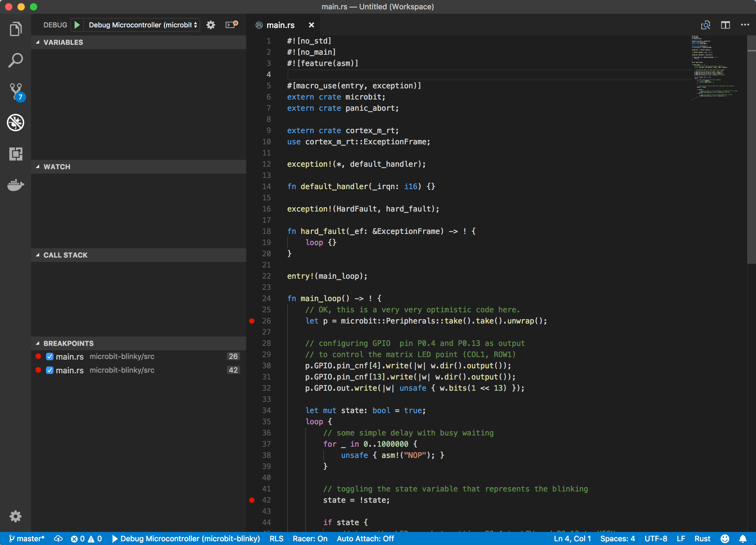Viewport: 756px width, 545px height.
Task: Click Ln 4, Col 1 go-to-line indicator
Action: click(572, 539)
